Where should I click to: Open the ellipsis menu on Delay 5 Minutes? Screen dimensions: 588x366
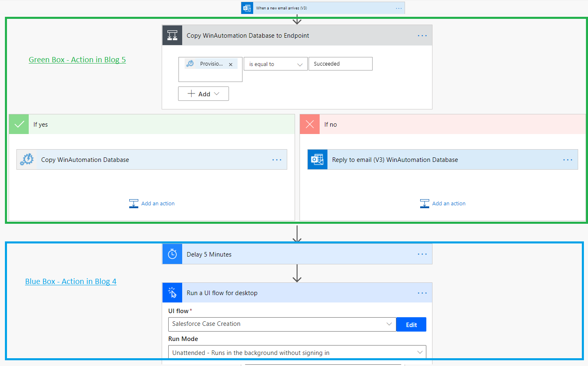tap(422, 255)
